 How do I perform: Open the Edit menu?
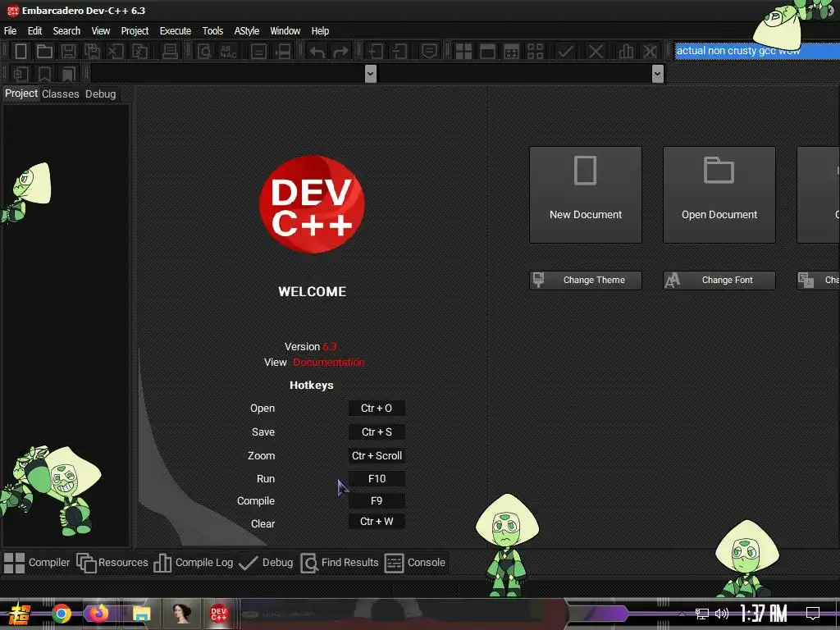34,31
